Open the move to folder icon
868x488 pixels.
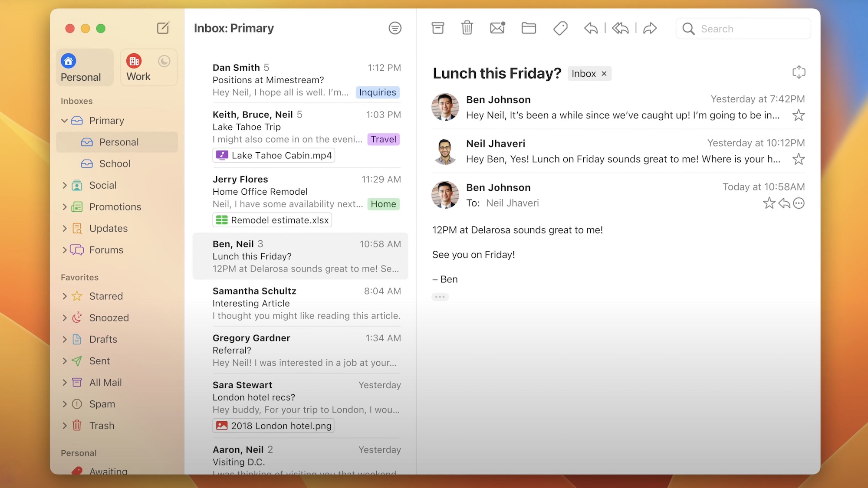(529, 28)
